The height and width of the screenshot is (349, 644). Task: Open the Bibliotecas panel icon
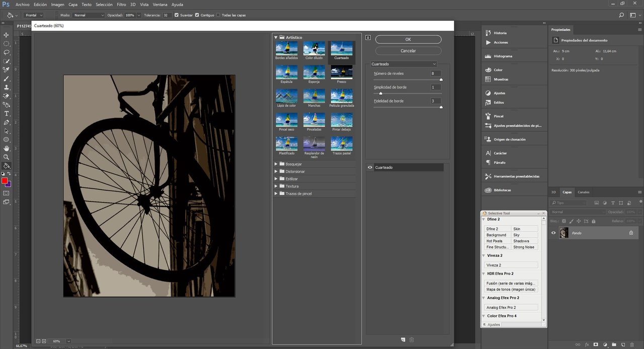[488, 190]
